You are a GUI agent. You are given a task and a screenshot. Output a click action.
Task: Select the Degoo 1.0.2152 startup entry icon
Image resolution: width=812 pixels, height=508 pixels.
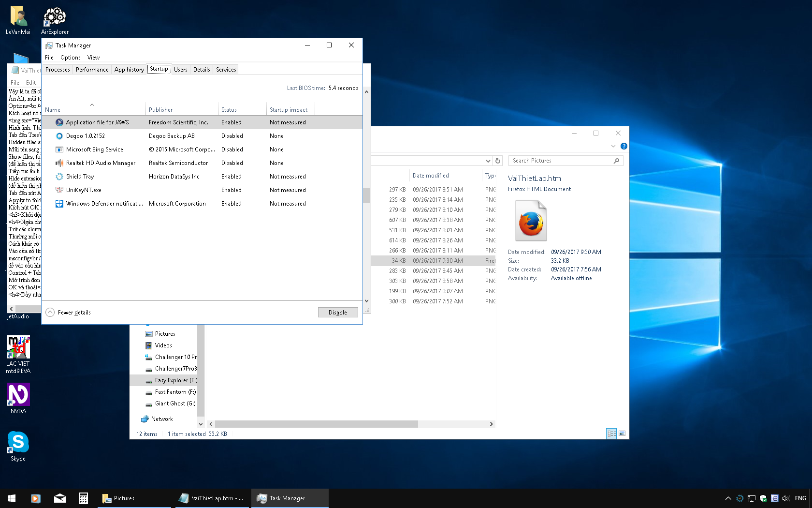[59, 136]
